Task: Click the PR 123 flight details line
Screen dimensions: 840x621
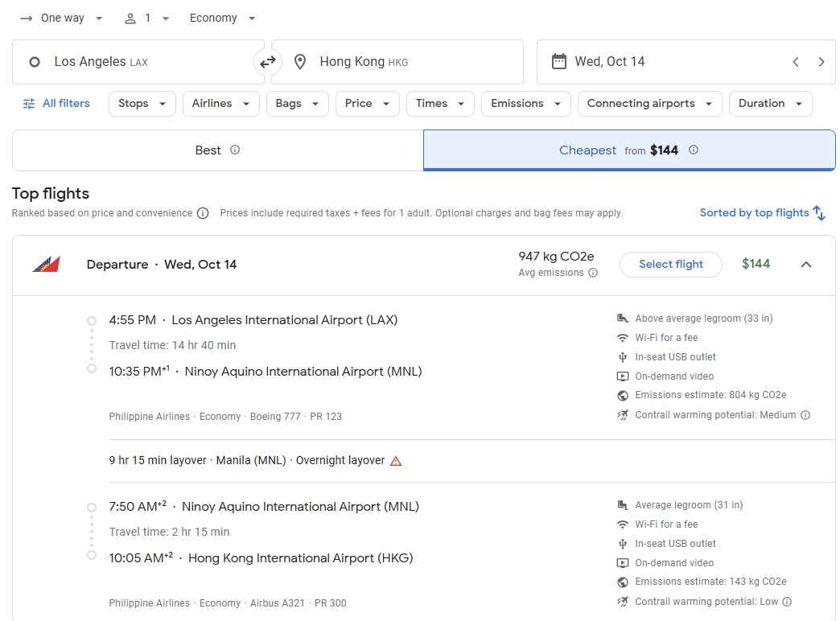Action: coord(225,417)
